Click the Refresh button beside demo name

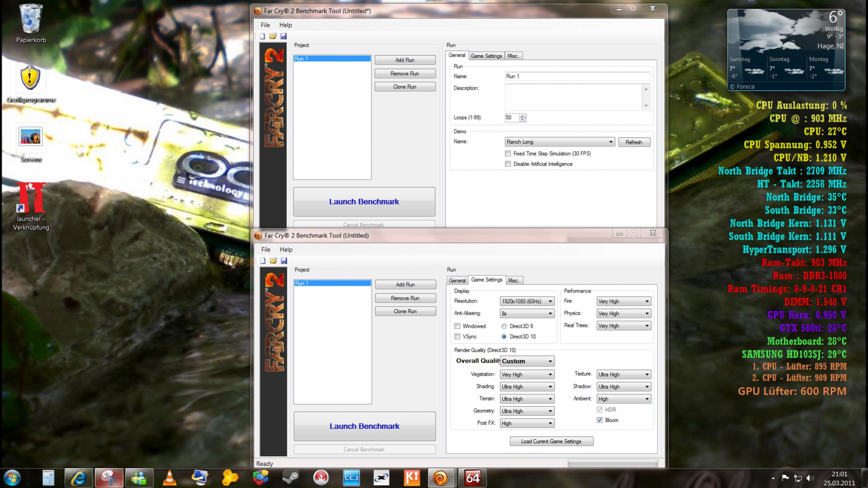[634, 142]
